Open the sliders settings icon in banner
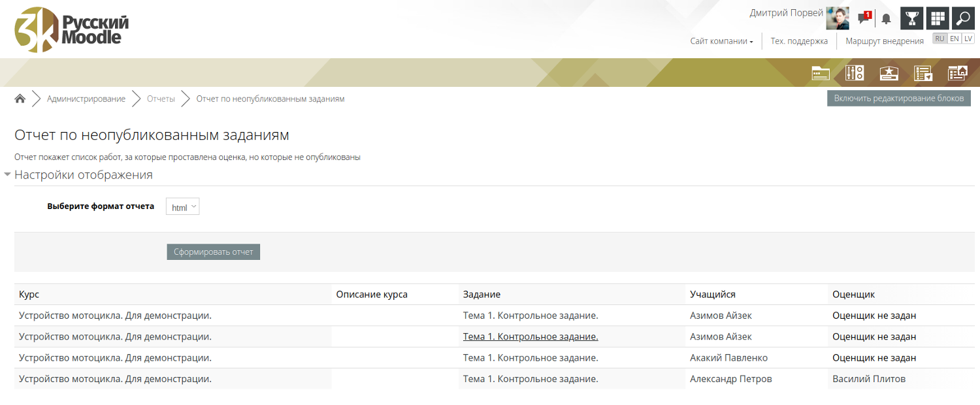The image size is (980, 405). 855,73
